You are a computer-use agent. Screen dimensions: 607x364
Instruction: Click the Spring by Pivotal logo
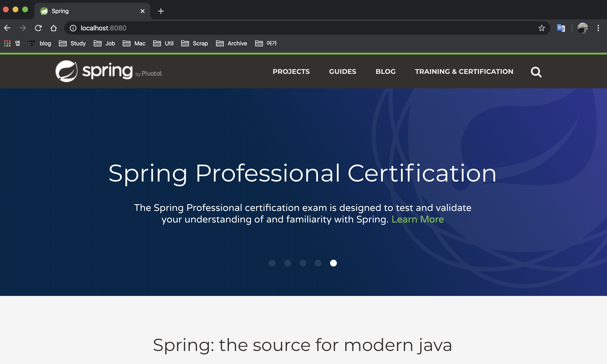click(109, 71)
